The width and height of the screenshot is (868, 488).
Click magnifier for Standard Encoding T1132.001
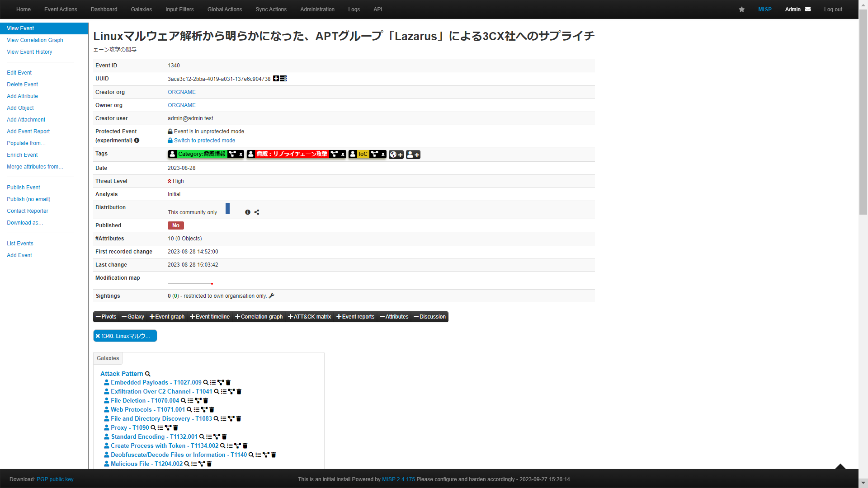(x=202, y=437)
